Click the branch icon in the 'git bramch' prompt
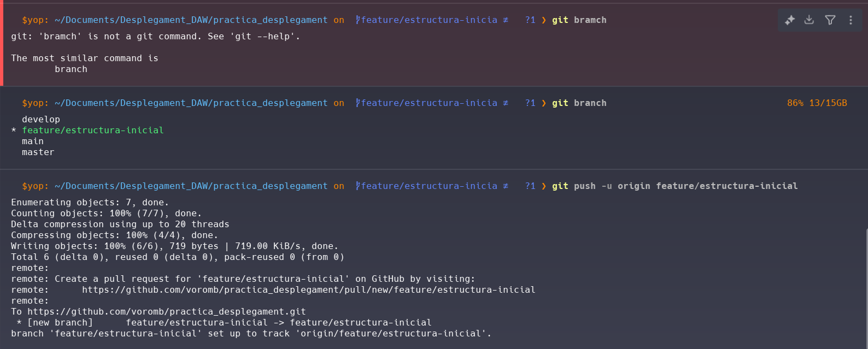 point(358,20)
